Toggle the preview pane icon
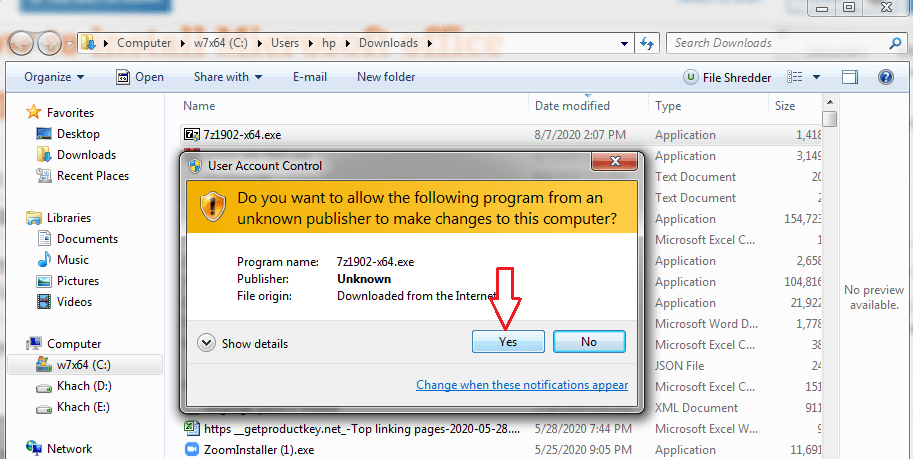This screenshot has width=913, height=464. [850, 77]
